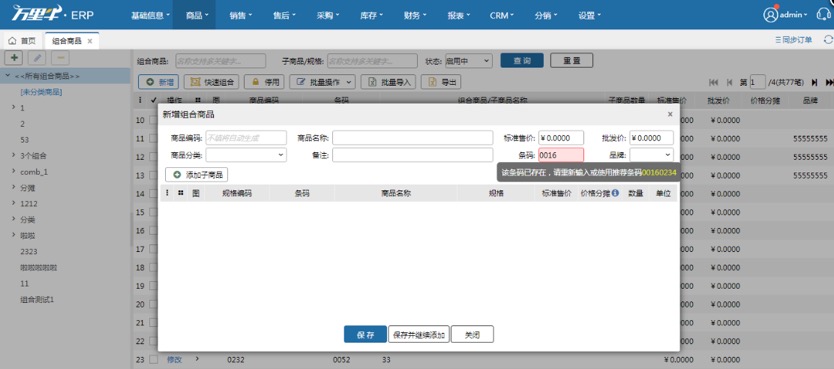Click 保存并继续添加 button
Viewport: 834px width, 369px height.
(x=419, y=334)
